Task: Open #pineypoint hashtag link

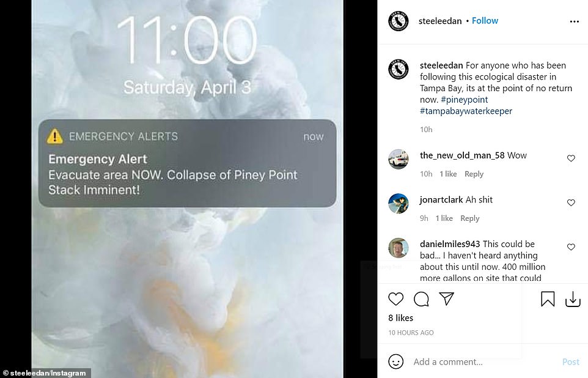Action: pos(465,100)
